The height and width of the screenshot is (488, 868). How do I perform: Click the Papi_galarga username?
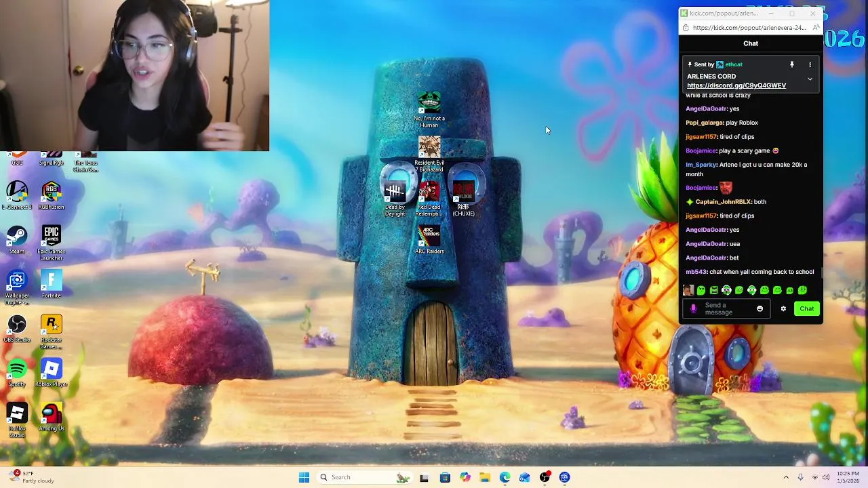(x=705, y=123)
